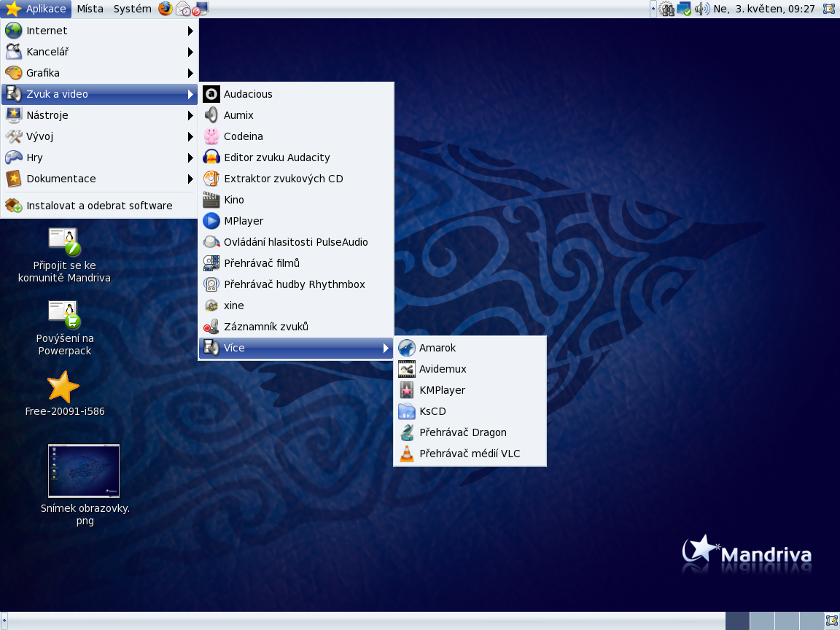Click the 'Přehrávač hudby Rhythmbox' label

(x=295, y=284)
